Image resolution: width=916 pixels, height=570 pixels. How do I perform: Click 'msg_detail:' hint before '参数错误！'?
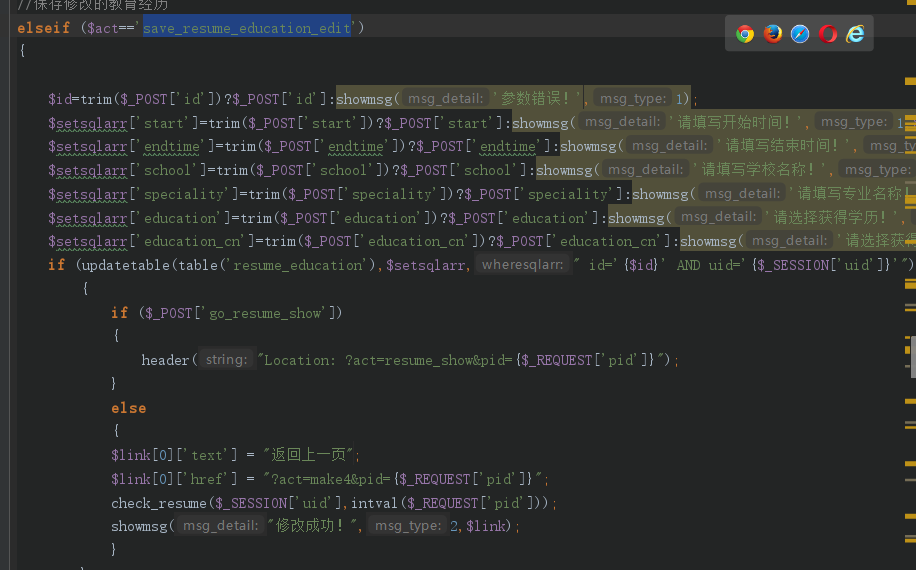coord(446,98)
